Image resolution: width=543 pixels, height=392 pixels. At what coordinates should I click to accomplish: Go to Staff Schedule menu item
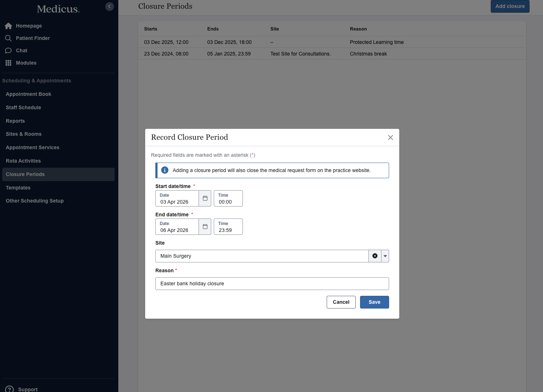(x=23, y=107)
